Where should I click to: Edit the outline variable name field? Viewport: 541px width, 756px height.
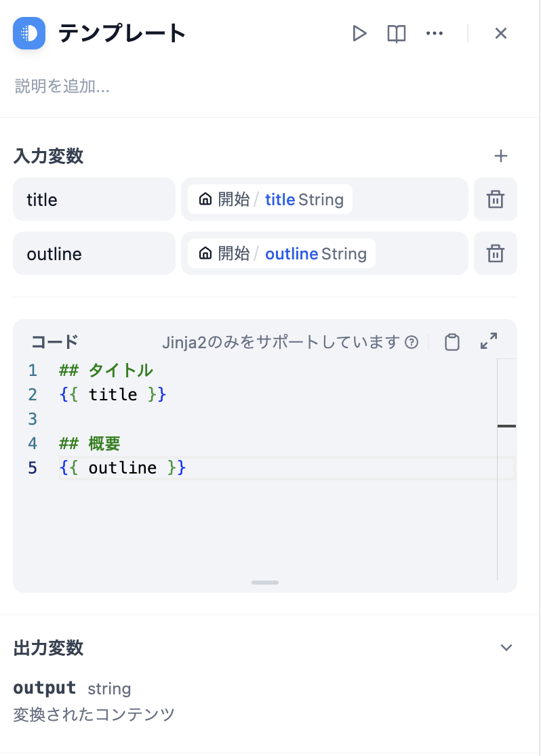(x=94, y=253)
